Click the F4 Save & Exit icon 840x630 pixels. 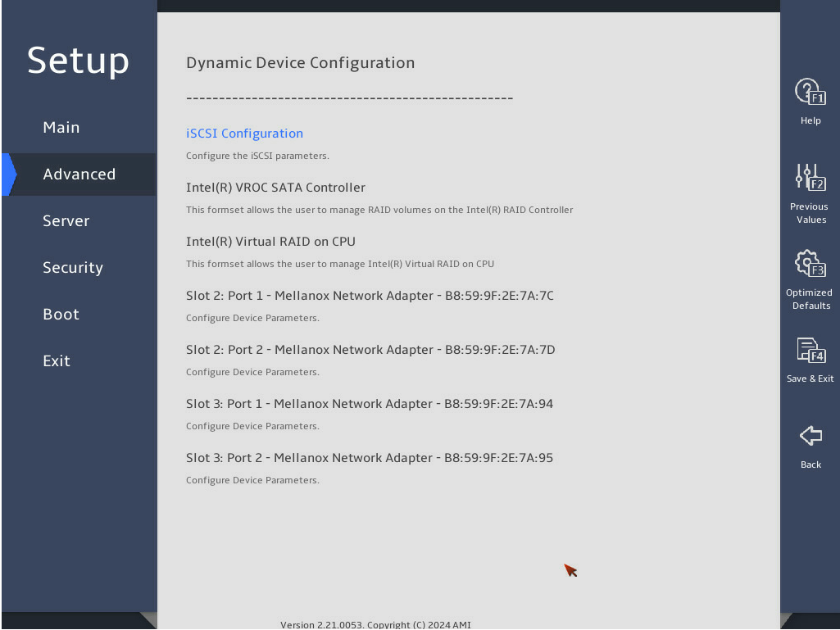(810, 351)
